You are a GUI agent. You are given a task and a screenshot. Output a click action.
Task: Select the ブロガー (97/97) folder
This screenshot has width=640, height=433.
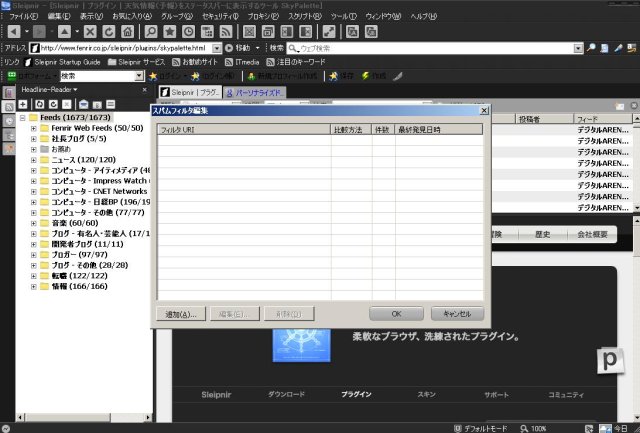click(79, 255)
